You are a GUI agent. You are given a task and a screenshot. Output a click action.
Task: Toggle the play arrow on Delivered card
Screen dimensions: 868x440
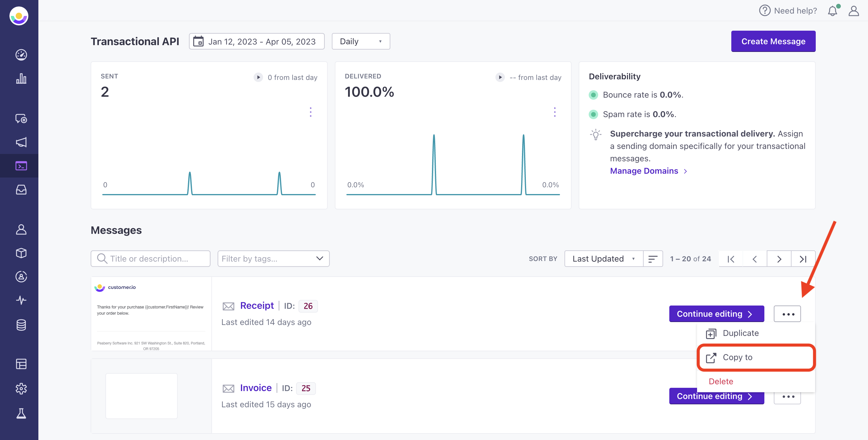click(x=500, y=77)
